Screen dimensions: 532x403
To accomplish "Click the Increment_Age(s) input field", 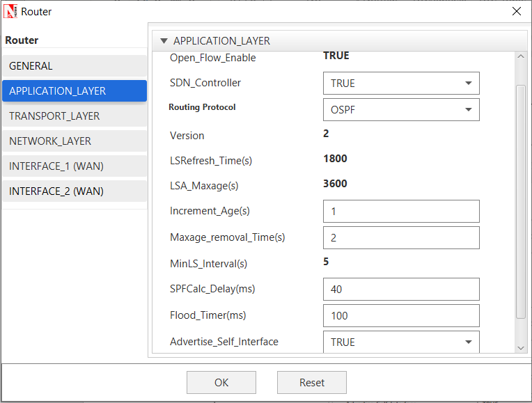I will click(401, 212).
